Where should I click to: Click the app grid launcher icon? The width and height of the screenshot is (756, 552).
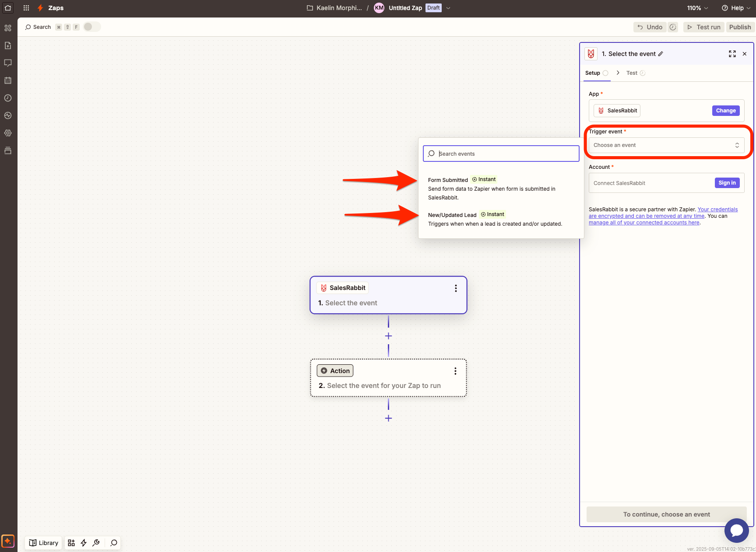coord(26,8)
